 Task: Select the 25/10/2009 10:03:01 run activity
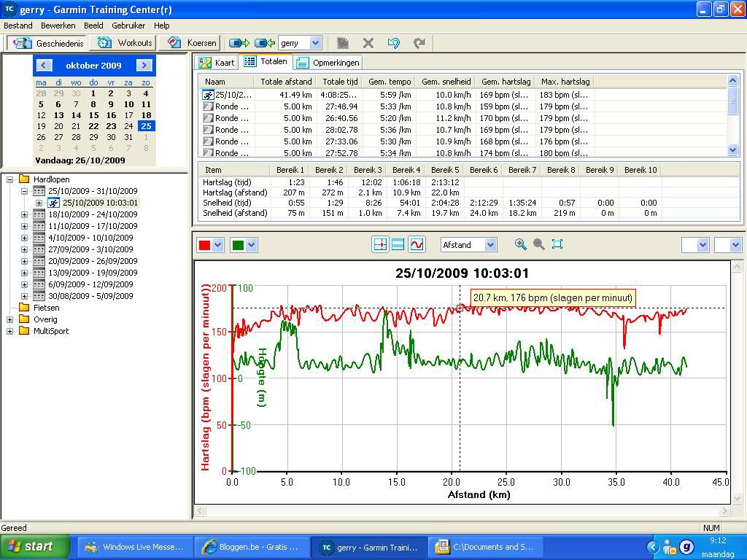tap(100, 203)
